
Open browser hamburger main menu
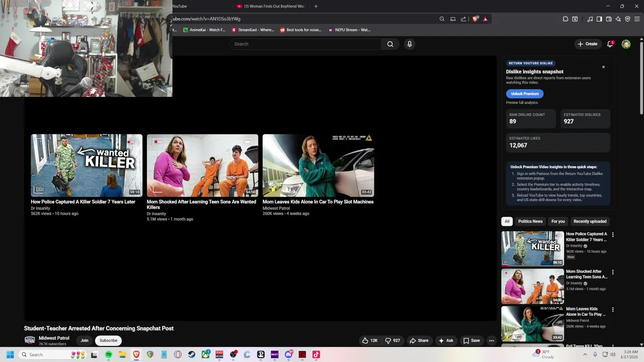tap(637, 19)
